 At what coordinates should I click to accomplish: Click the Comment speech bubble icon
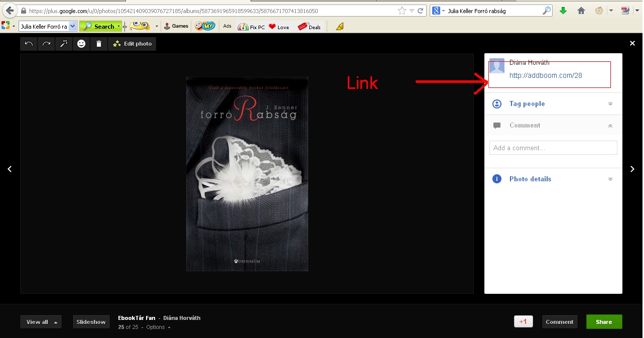(x=497, y=126)
